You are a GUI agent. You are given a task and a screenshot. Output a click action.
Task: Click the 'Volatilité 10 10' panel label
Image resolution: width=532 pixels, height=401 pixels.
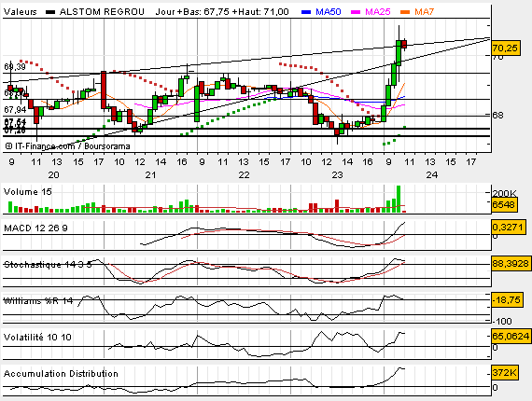click(37, 337)
